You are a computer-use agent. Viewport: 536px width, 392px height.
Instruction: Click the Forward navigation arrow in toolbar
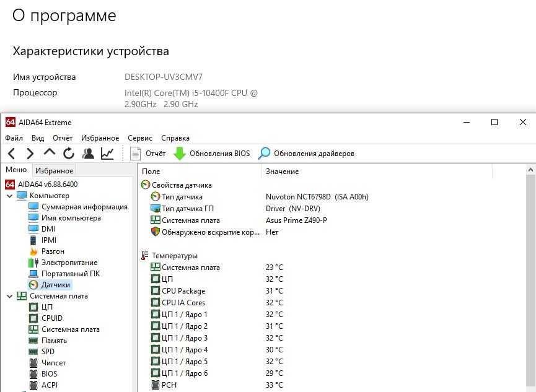(30, 154)
